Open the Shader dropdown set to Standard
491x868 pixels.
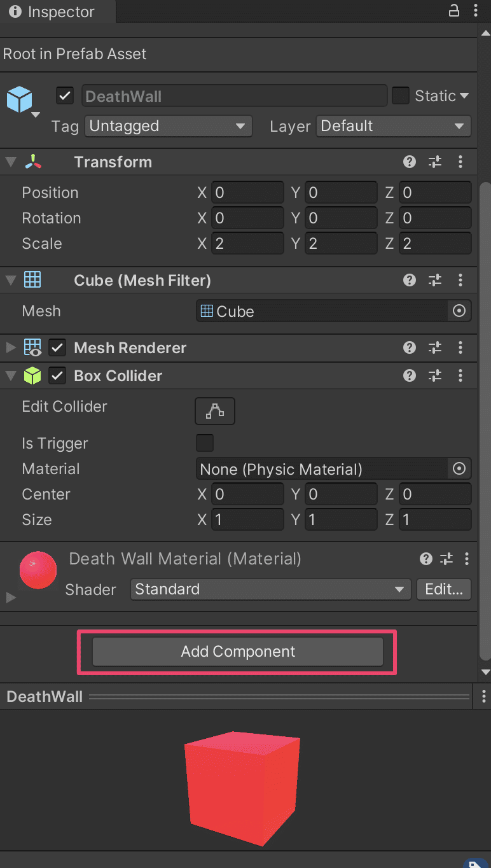(x=270, y=589)
